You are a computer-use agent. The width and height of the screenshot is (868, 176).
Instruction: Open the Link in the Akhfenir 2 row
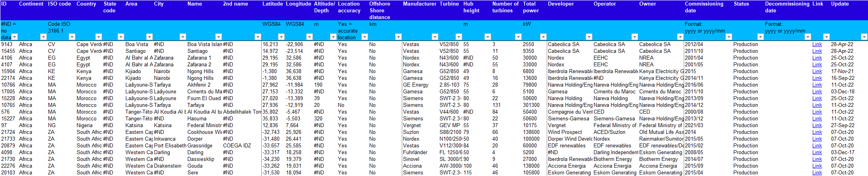[x=817, y=85]
